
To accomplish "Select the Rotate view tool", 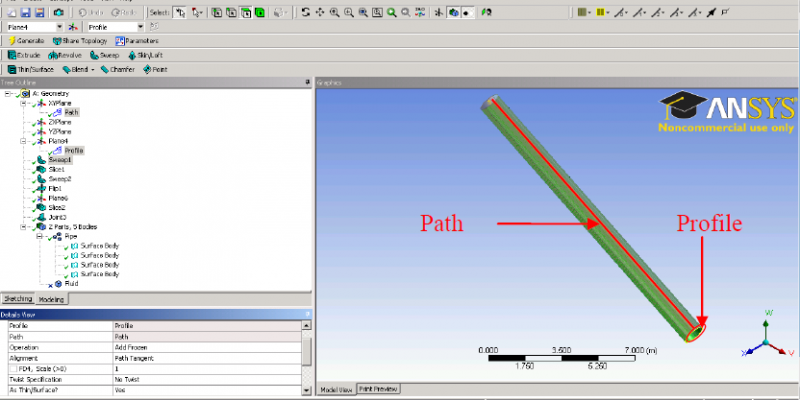I will [x=306, y=13].
